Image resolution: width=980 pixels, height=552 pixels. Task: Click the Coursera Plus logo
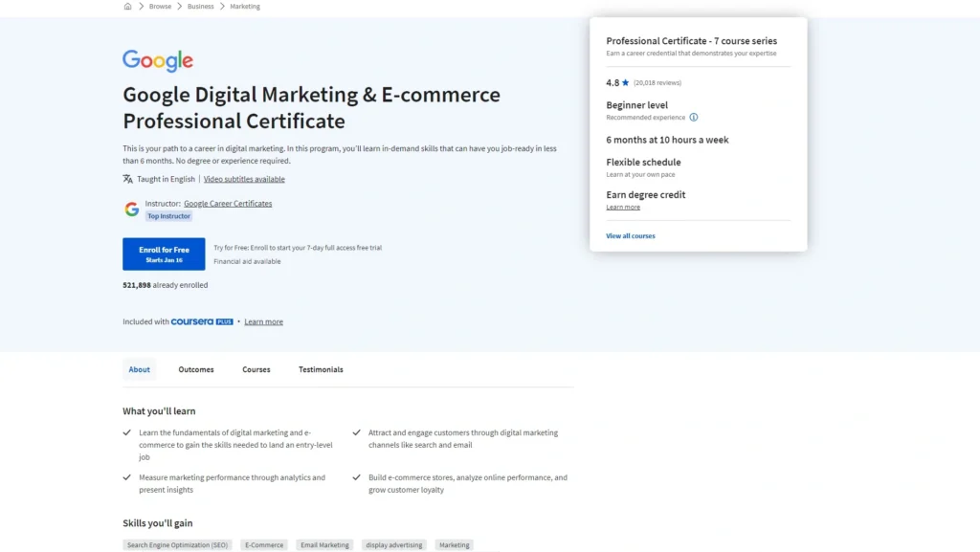pyautogui.click(x=202, y=321)
